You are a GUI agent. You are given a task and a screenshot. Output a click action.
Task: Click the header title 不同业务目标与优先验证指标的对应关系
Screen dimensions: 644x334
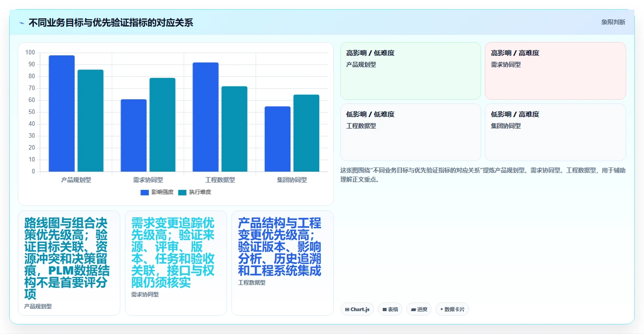[x=111, y=22]
